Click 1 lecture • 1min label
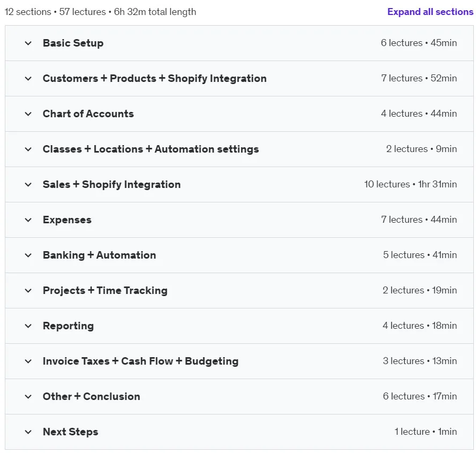 pos(426,432)
